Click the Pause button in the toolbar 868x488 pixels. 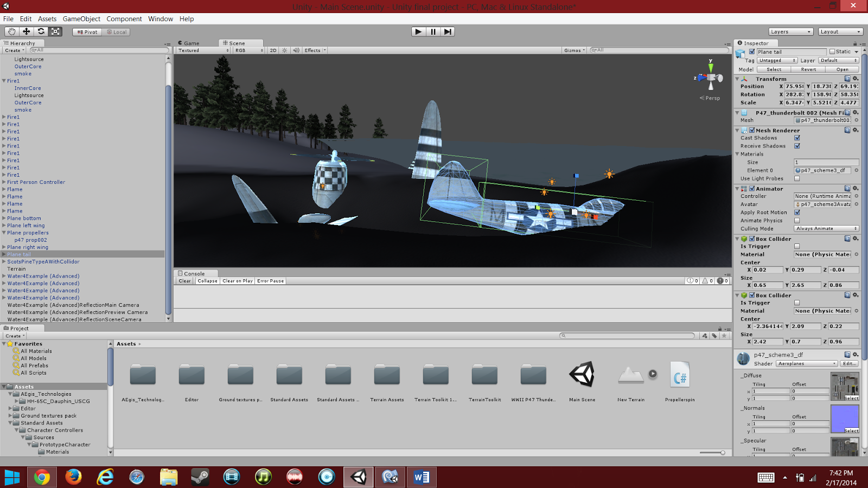click(x=433, y=31)
